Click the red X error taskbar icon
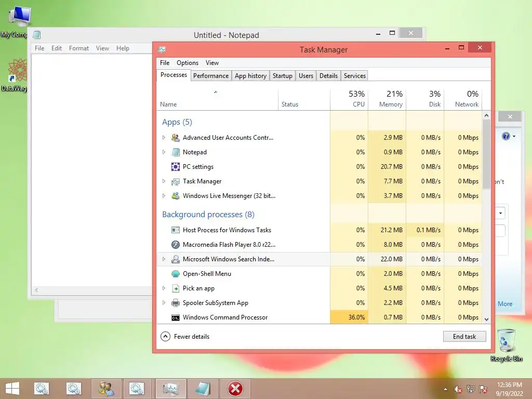 click(235, 389)
